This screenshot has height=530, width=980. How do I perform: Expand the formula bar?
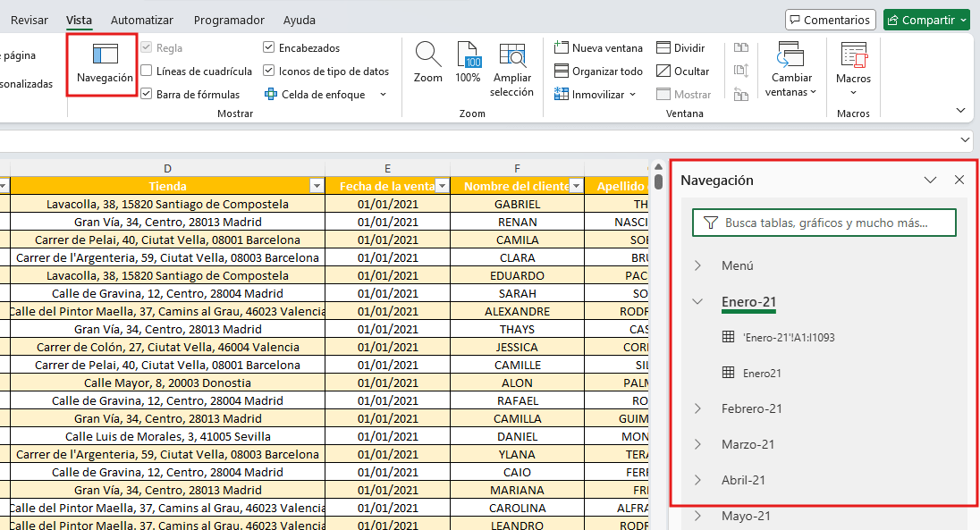pyautogui.click(x=965, y=140)
